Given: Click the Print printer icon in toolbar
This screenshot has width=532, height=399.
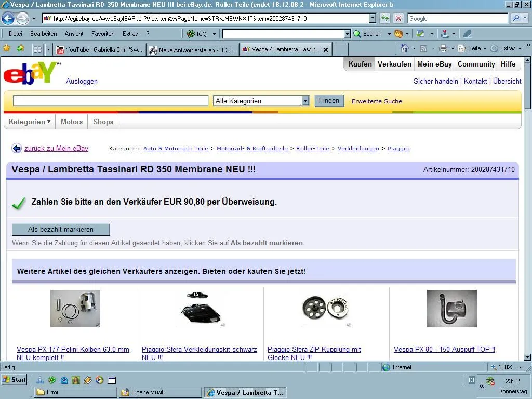Looking at the screenshot, I should 443,48.
